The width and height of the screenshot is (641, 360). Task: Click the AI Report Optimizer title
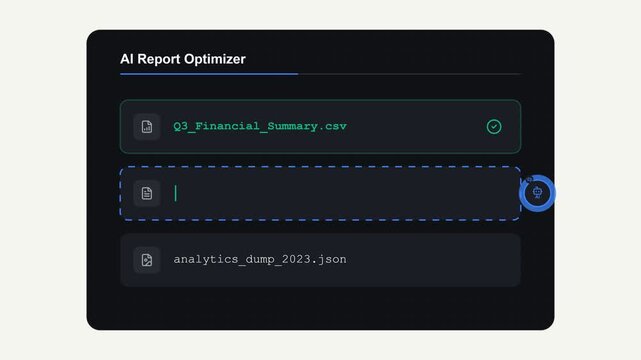coord(183,59)
